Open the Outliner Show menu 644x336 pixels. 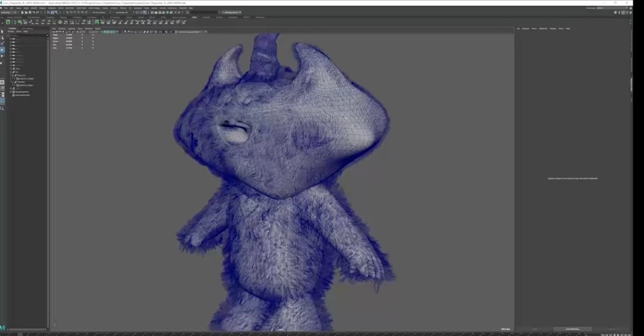point(18,31)
